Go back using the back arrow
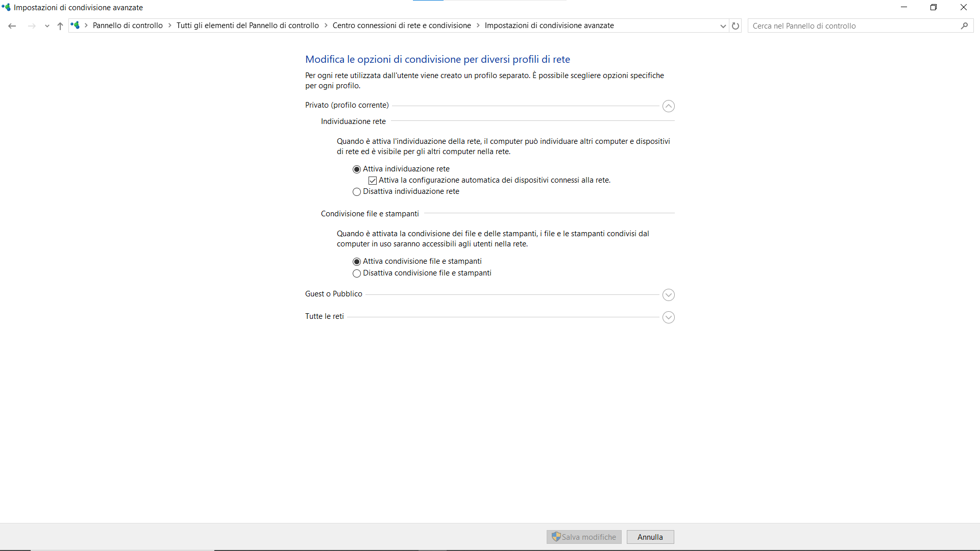 point(12,26)
